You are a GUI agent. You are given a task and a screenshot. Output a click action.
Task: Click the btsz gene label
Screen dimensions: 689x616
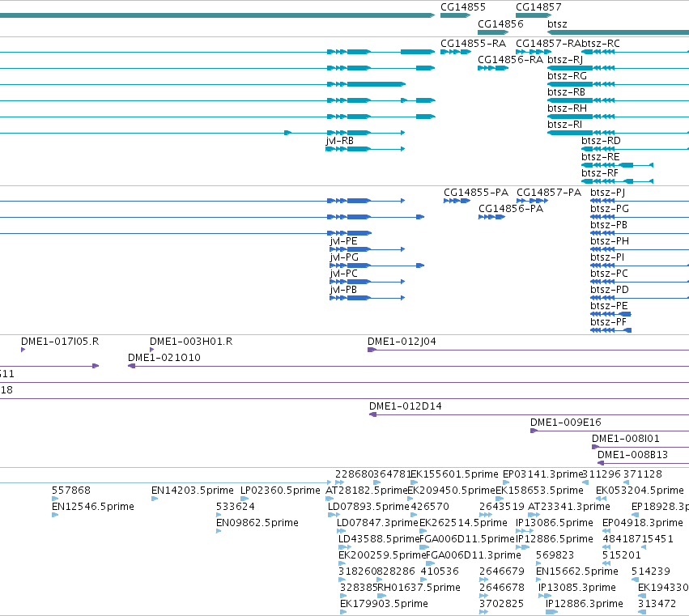click(557, 23)
